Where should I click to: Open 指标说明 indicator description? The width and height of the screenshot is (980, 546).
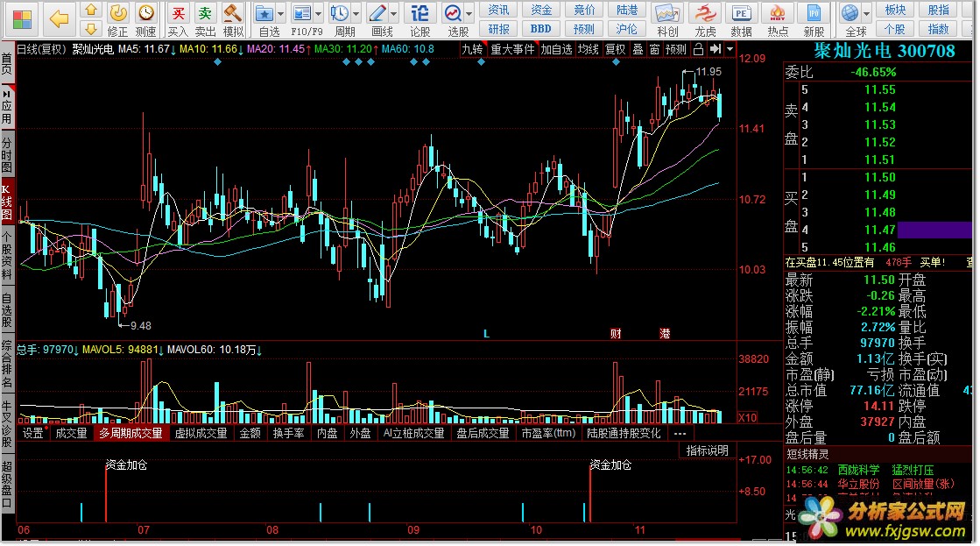coord(707,450)
